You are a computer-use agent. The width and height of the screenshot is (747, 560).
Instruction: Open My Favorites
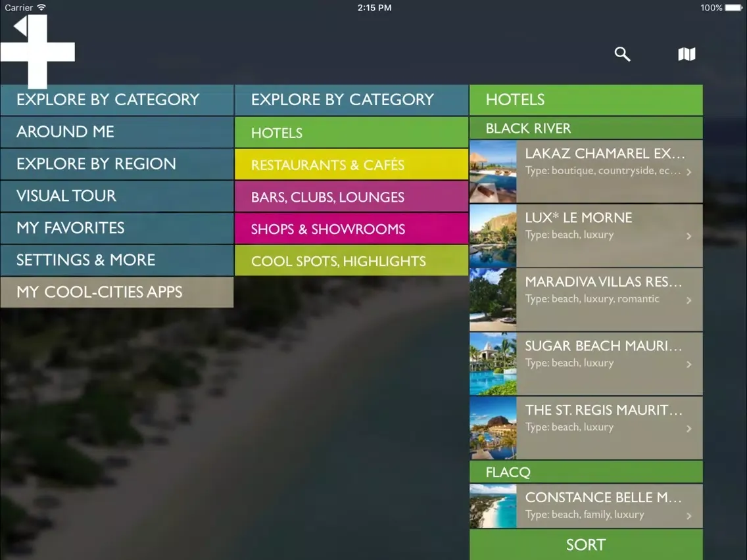click(x=117, y=227)
